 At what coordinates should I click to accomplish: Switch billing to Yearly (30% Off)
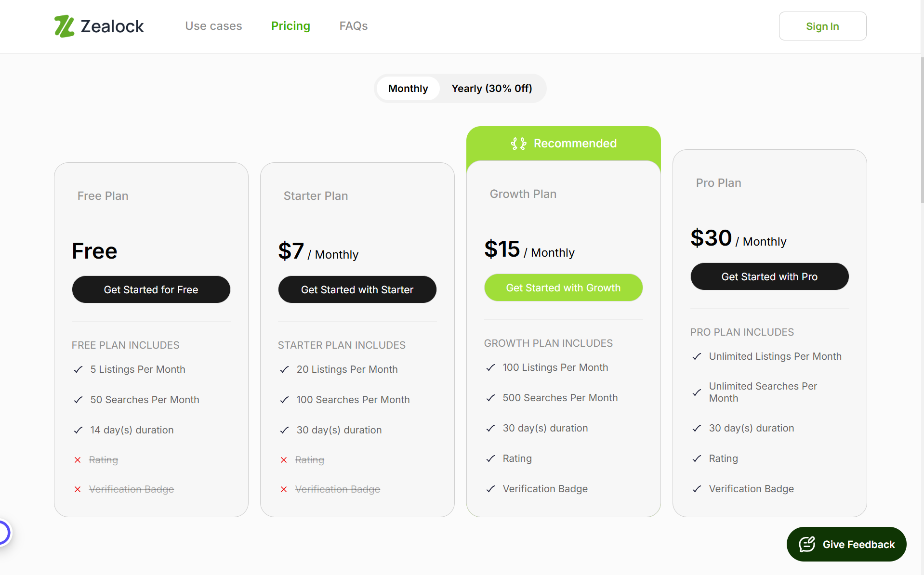491,89
